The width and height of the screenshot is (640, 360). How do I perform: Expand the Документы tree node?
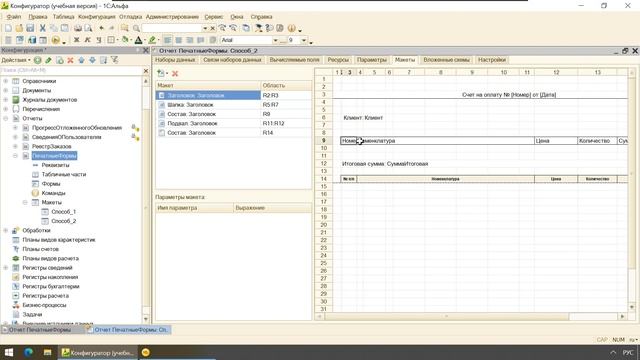point(6,91)
